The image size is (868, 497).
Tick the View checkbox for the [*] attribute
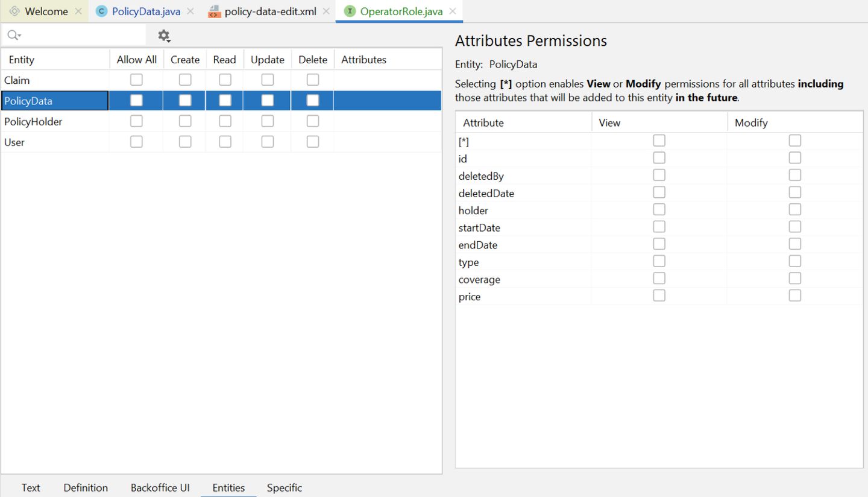659,141
